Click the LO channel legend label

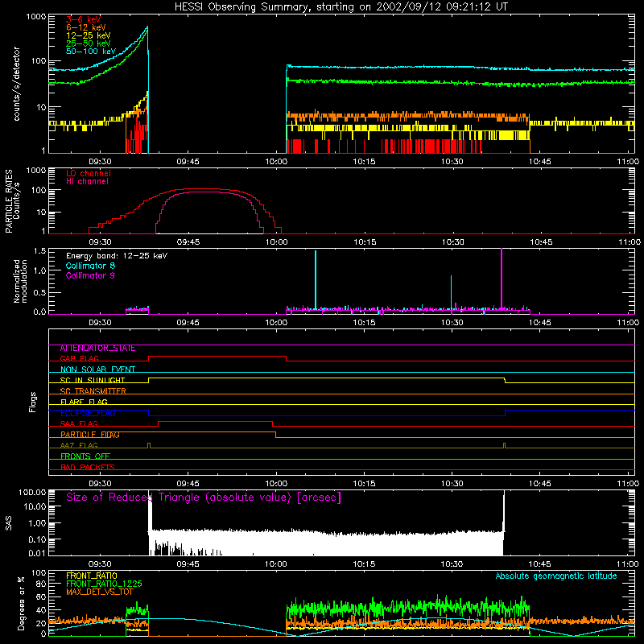(89, 173)
